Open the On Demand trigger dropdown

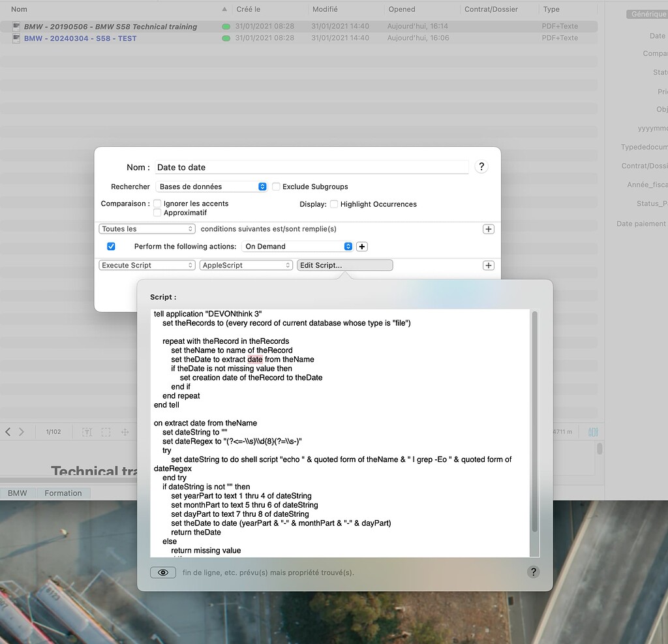[x=298, y=246]
